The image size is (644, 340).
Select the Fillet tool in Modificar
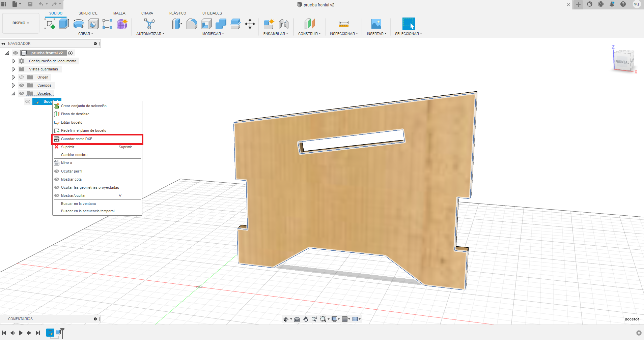pyautogui.click(x=192, y=24)
